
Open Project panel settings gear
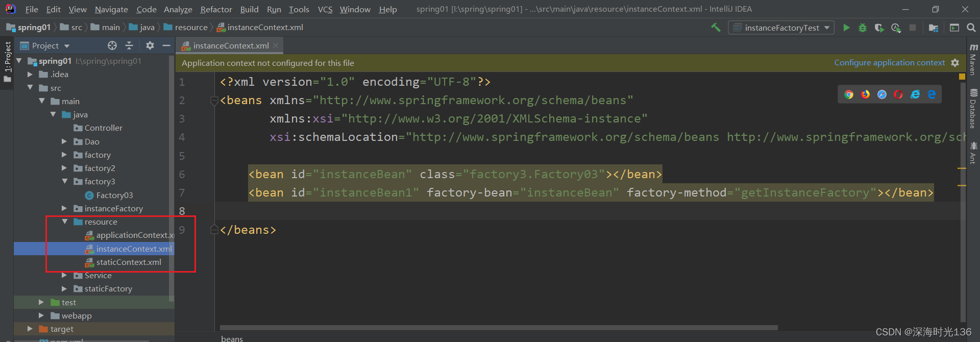150,45
